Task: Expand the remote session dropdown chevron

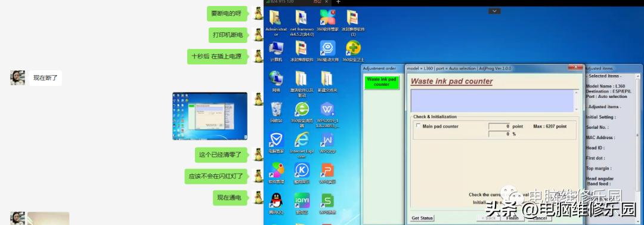Action: tap(494, 11)
